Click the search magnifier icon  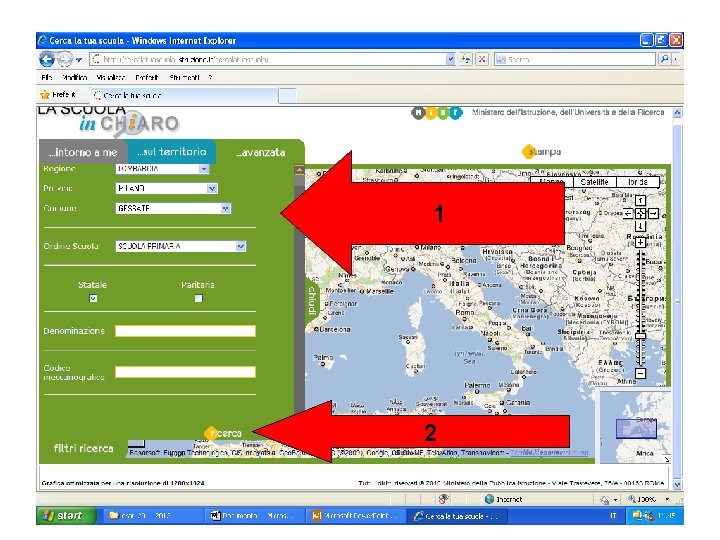[x=664, y=59]
